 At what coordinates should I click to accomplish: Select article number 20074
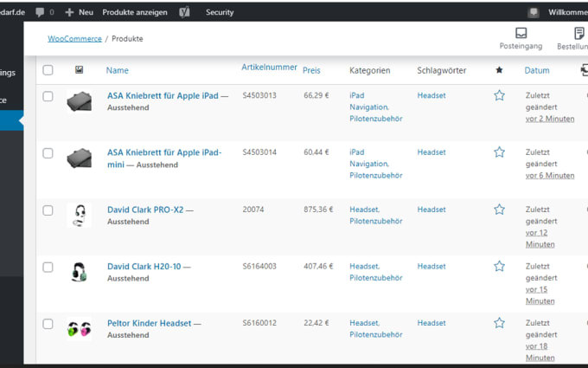tap(253, 210)
